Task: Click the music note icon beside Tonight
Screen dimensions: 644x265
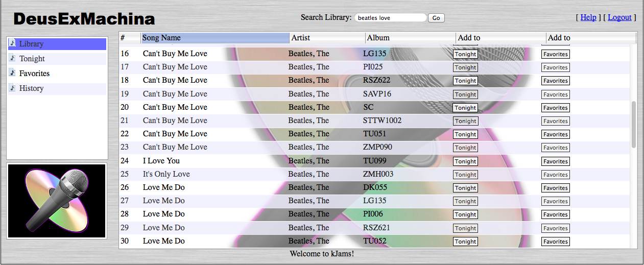Action: coord(13,58)
